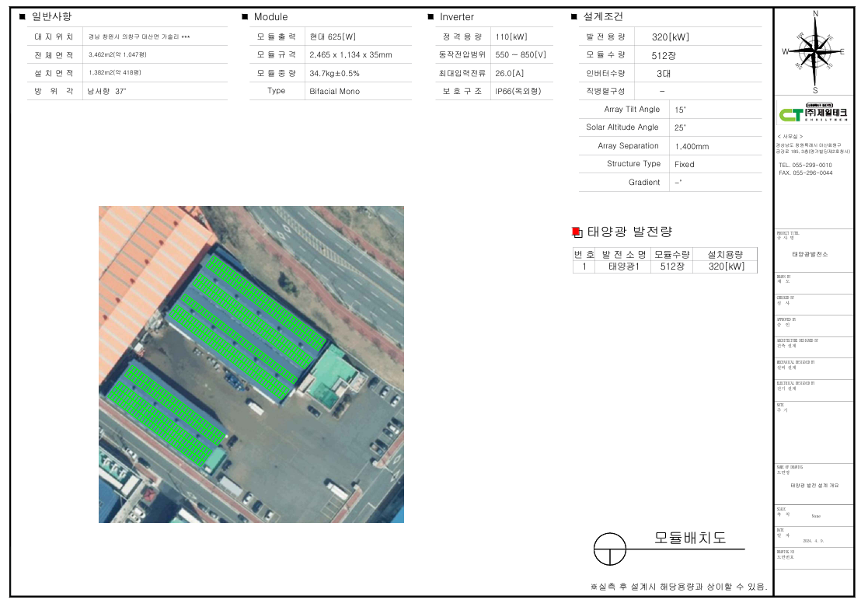Click the circular drawing title marker symbol

click(x=609, y=549)
